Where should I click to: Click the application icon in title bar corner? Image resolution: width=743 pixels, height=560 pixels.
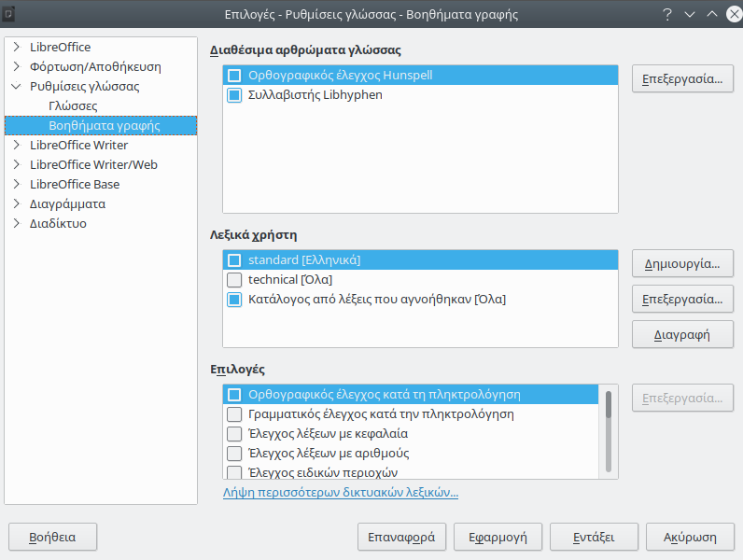[x=8, y=14]
